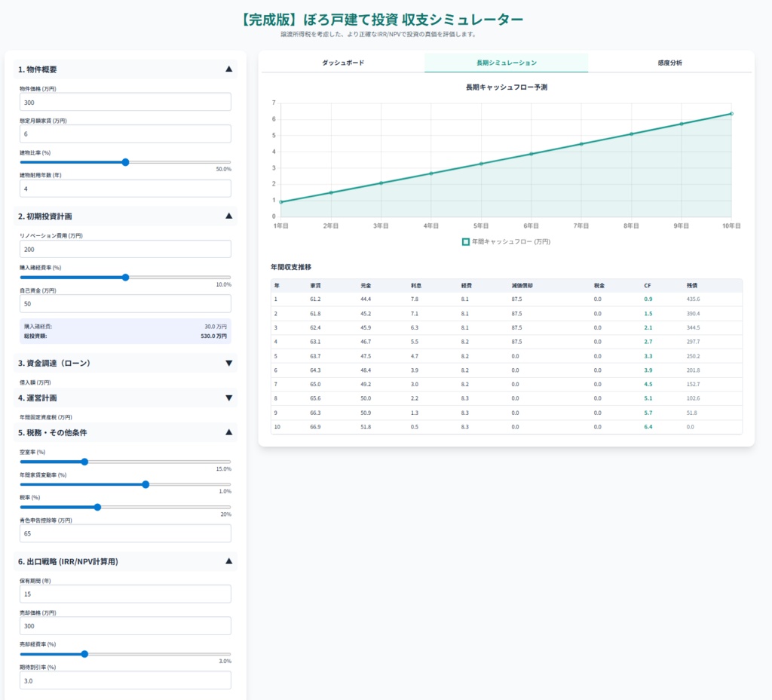Click 購入諸経費 value 30.0 万円
The height and width of the screenshot is (700, 772).
coord(216,327)
